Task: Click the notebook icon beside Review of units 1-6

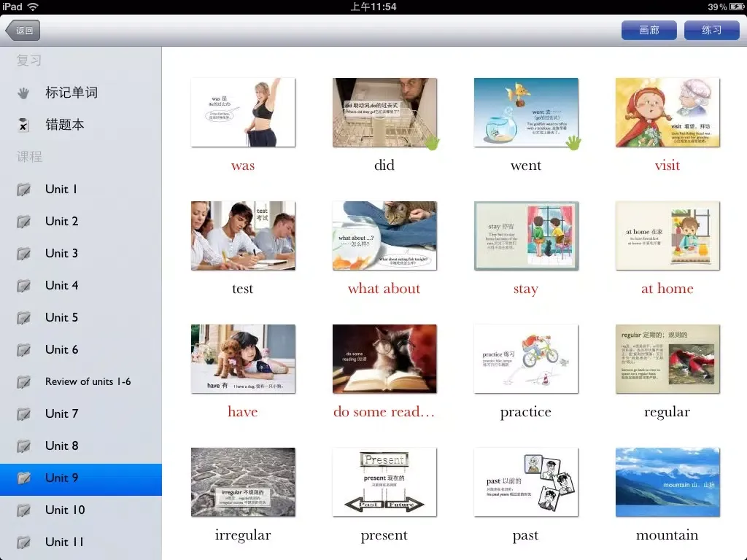Action: click(x=23, y=382)
